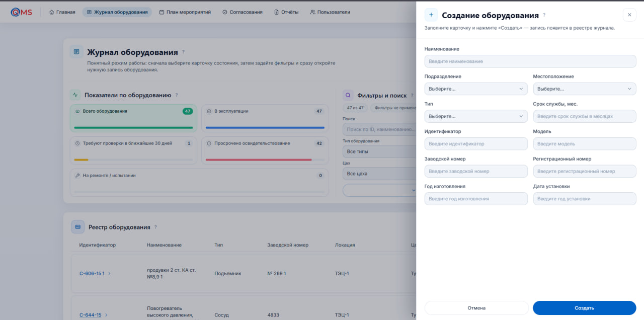The image size is (644, 320).
Task: Expand the Тип dropdown in form
Action: point(476,116)
